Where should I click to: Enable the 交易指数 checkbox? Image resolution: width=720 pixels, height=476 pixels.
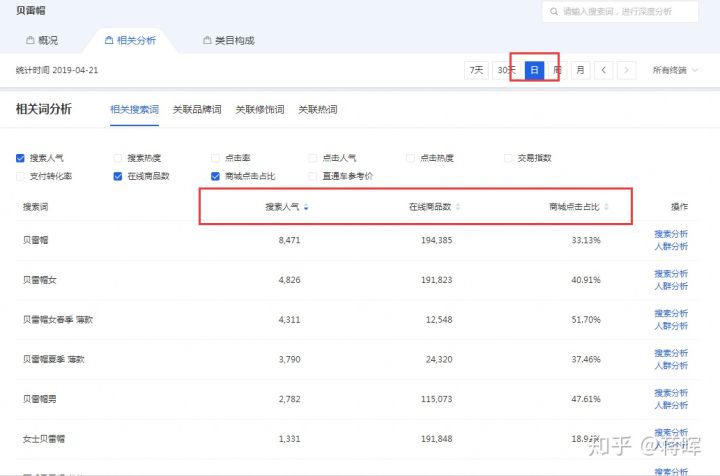(508, 158)
